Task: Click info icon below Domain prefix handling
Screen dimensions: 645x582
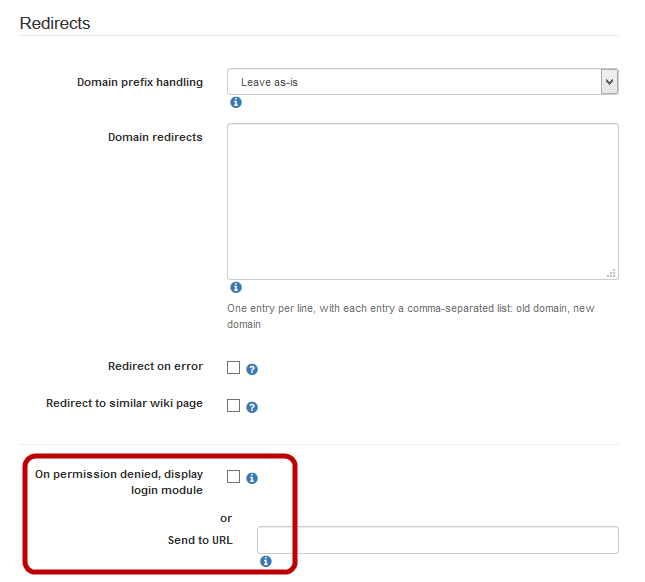Action: (x=236, y=103)
